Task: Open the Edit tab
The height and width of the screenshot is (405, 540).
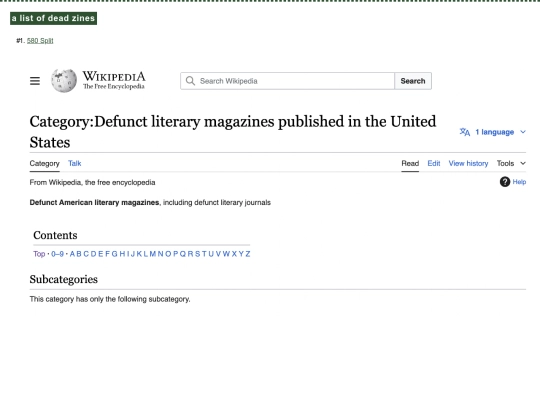Action: [434, 163]
